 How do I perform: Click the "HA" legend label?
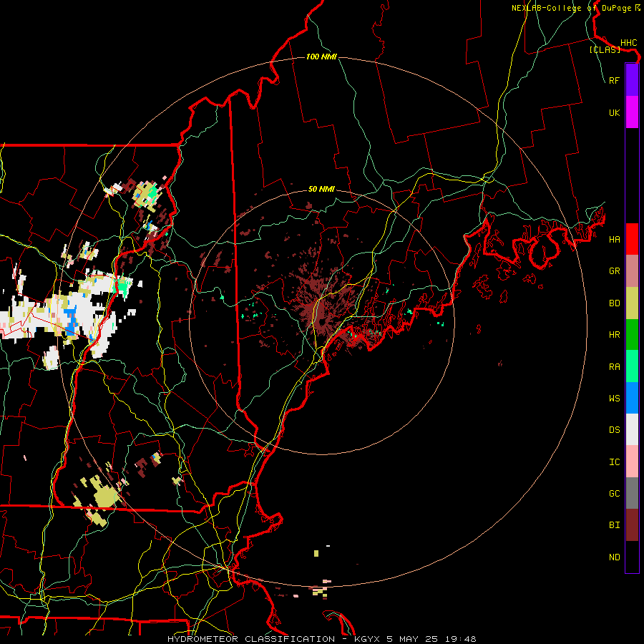pos(614,239)
